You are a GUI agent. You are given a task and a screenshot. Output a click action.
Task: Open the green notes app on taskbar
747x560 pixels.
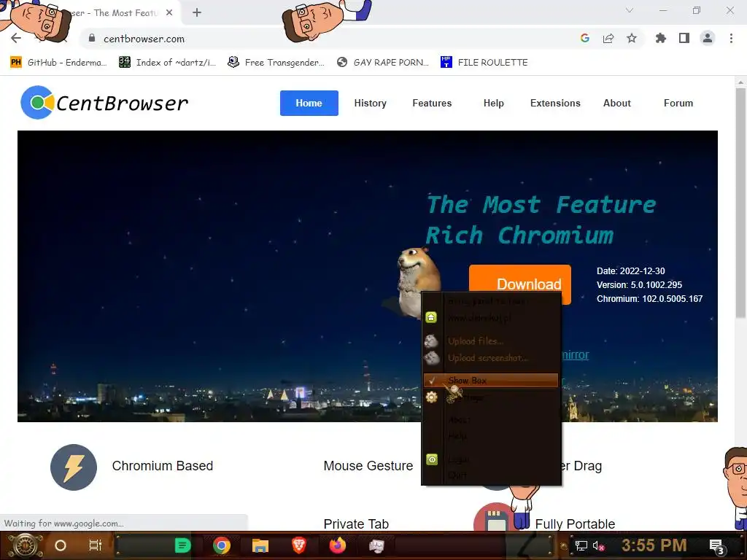click(x=182, y=545)
